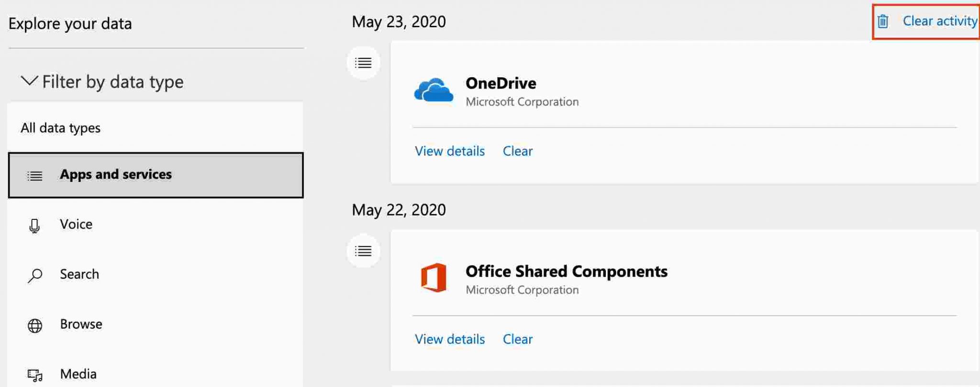This screenshot has width=980, height=387.
Task: Click the Search magnifier icon
Action: [x=34, y=275]
